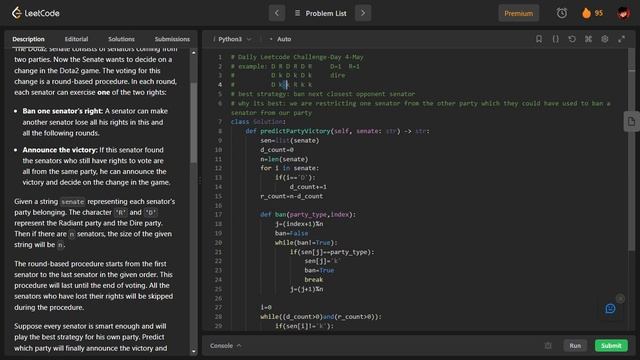Click the LeetCode logo
This screenshot has width=640, height=360.
click(x=36, y=13)
